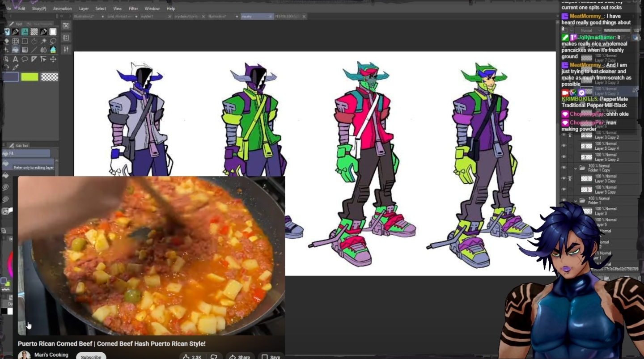Collapse the Folder 1 Copy layer folder
The image size is (644, 359).
click(576, 168)
